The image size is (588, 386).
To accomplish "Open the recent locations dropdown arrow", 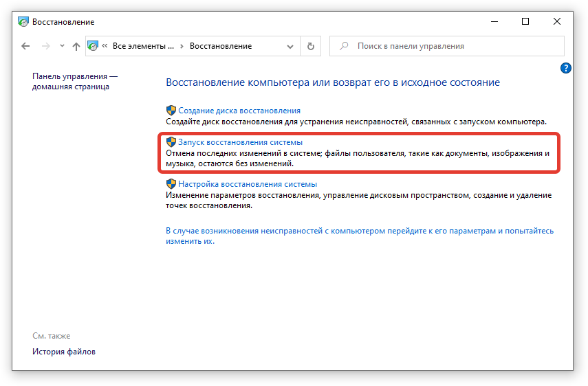I will click(x=61, y=46).
